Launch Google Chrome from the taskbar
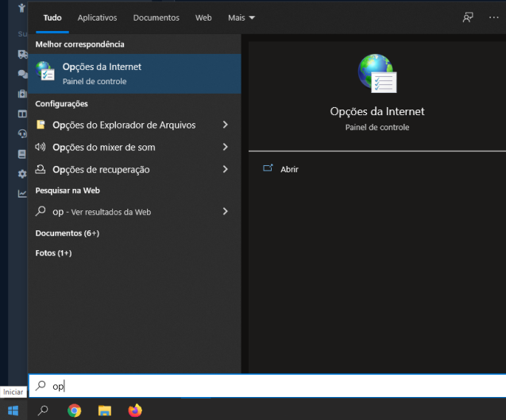The width and height of the screenshot is (506, 420). 74,410
